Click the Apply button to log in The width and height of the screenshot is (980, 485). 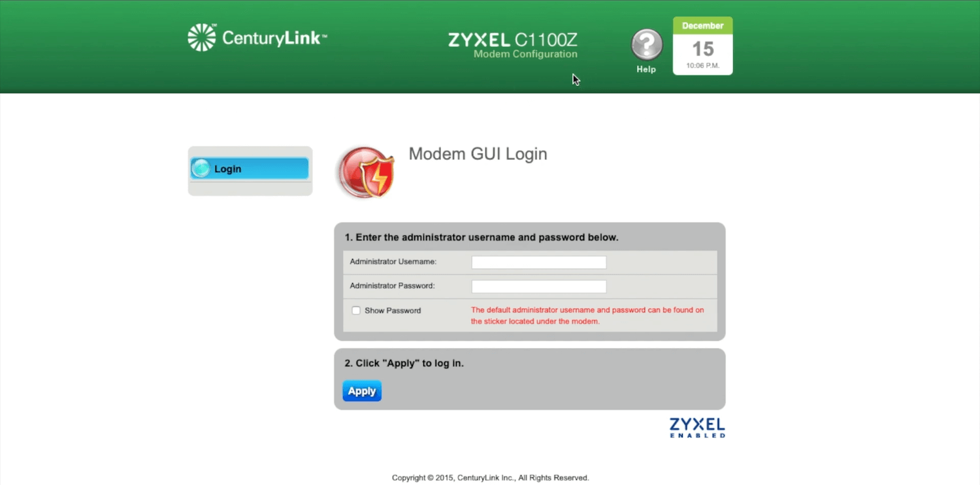362,391
